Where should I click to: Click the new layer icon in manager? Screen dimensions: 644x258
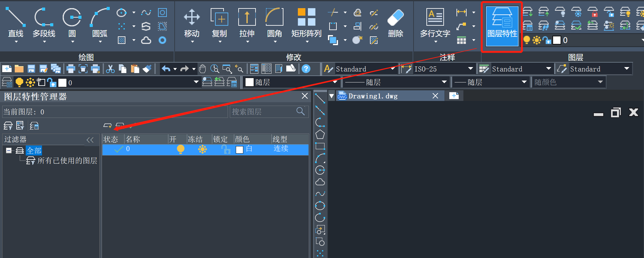[x=108, y=126]
